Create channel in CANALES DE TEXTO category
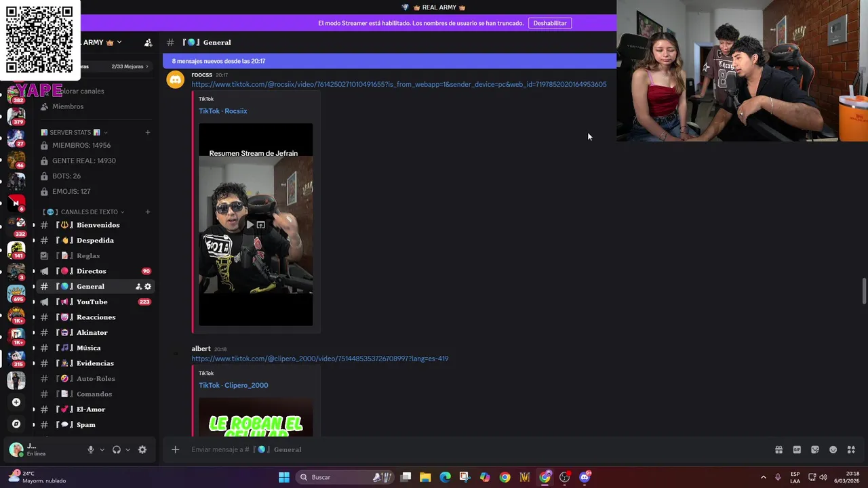The image size is (868, 488). [x=148, y=212]
